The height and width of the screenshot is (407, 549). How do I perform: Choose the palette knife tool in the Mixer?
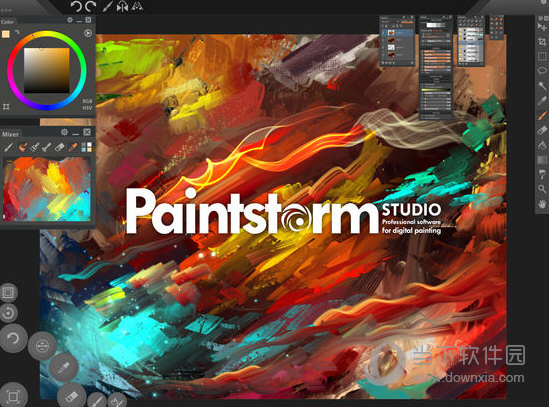tap(47, 147)
